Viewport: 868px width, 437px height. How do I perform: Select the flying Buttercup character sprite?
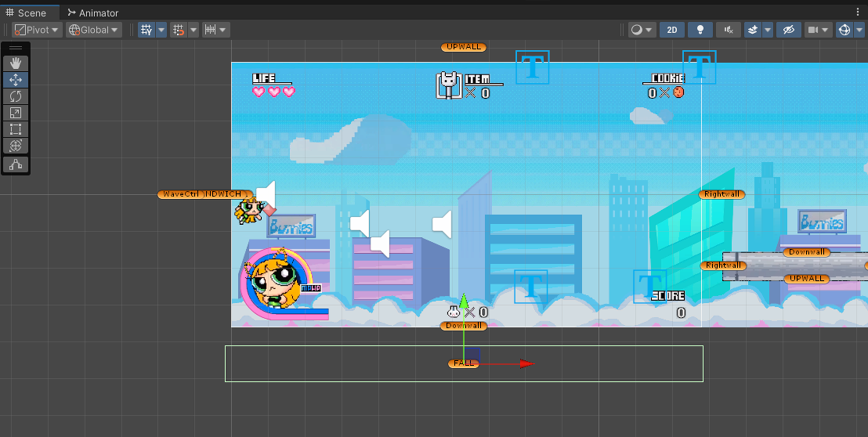pyautogui.click(x=249, y=211)
